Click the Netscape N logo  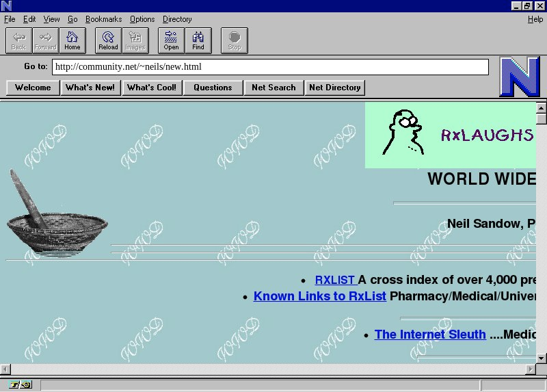tap(519, 77)
